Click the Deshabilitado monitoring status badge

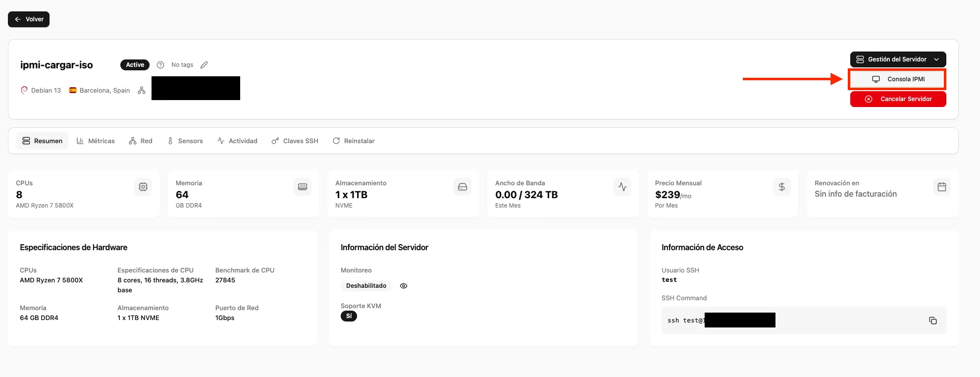[366, 286]
